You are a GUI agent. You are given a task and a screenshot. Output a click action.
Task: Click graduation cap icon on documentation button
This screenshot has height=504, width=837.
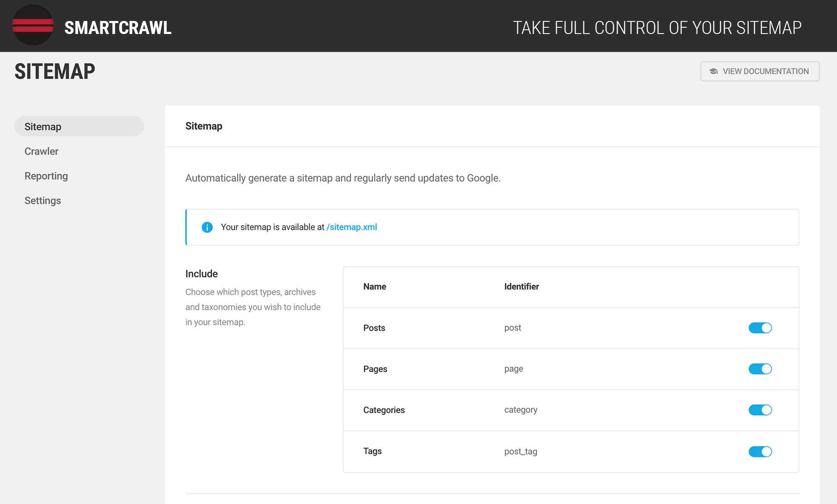coord(713,71)
